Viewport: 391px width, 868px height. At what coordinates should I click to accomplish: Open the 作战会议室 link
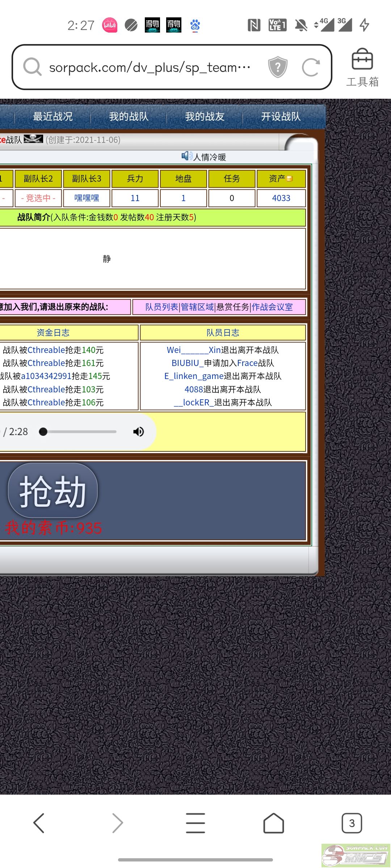[x=272, y=307]
